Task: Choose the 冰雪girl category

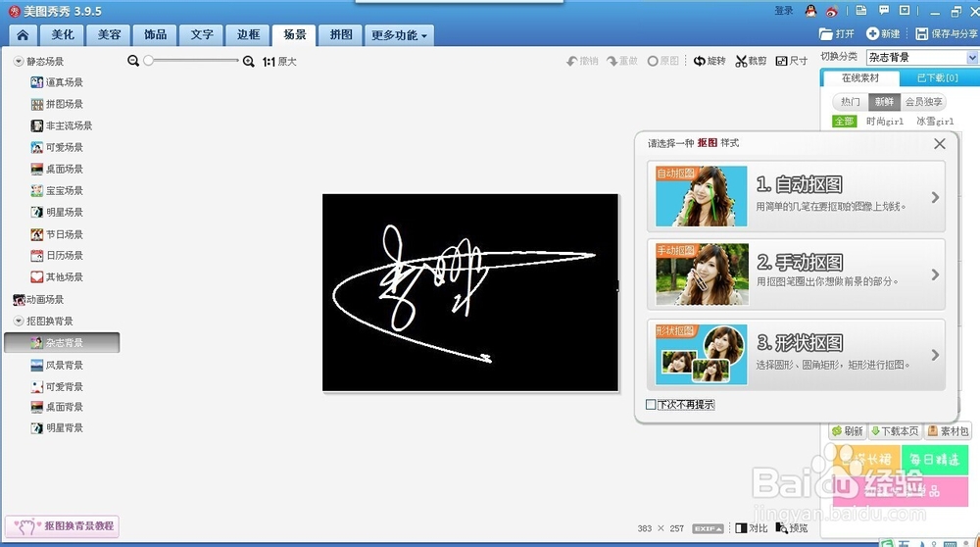Action: (x=935, y=122)
